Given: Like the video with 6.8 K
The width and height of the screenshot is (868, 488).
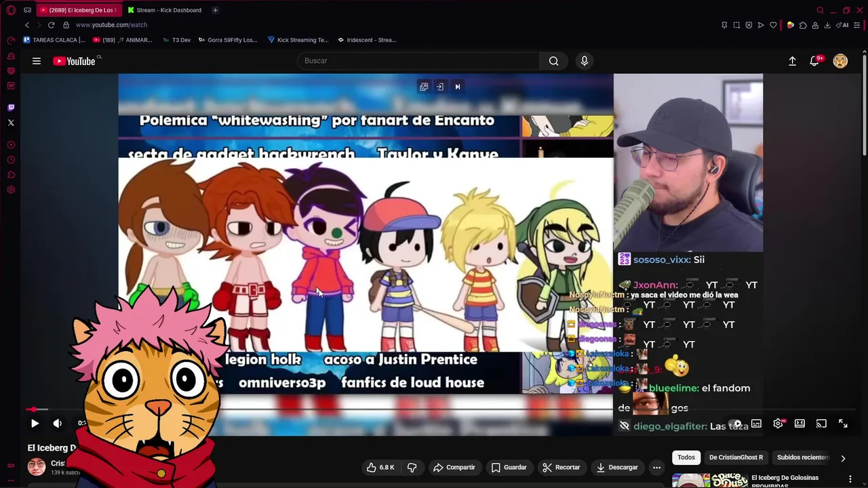Looking at the screenshot, I should (x=380, y=467).
